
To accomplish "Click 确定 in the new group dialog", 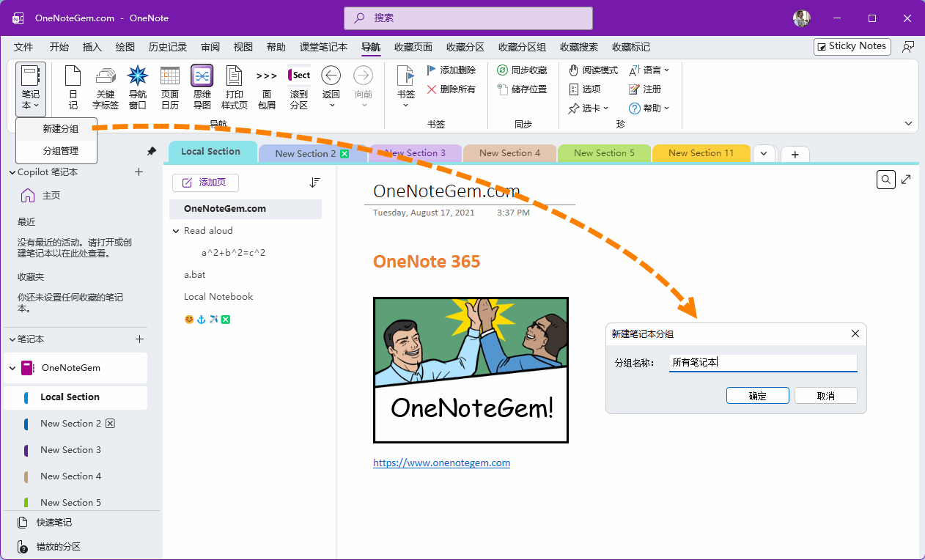I will pyautogui.click(x=758, y=396).
